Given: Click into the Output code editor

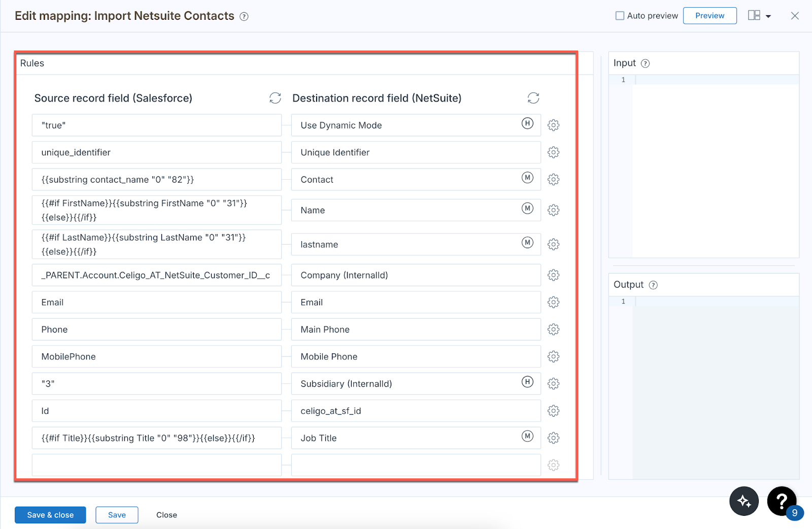Looking at the screenshot, I should coord(704,388).
